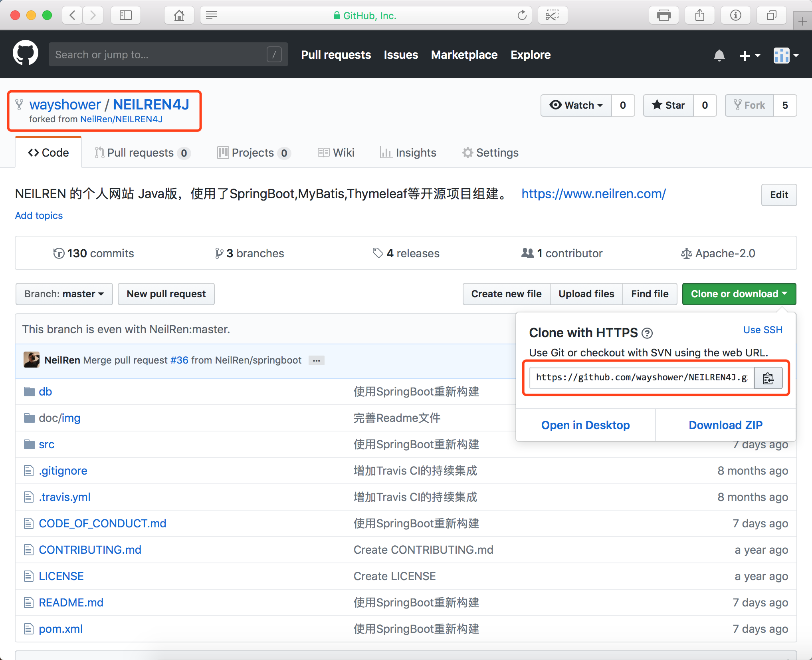Open the Clone with HTTPS help icon
The height and width of the screenshot is (660, 812).
click(647, 333)
